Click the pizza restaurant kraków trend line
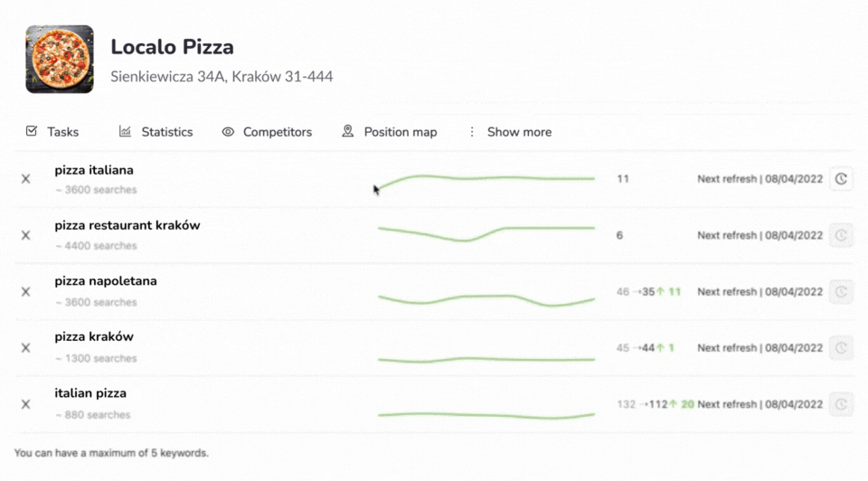Viewport: 868px width, 481px height. (x=486, y=233)
